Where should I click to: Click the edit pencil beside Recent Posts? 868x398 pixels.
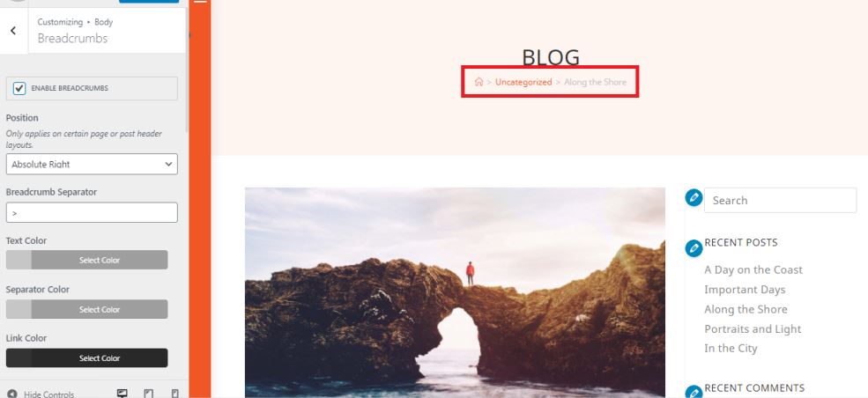pos(694,248)
